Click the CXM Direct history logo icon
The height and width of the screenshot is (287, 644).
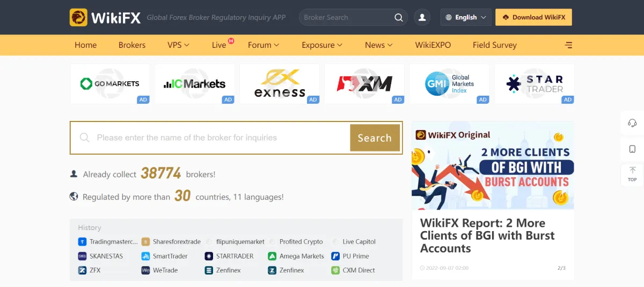[x=335, y=270]
